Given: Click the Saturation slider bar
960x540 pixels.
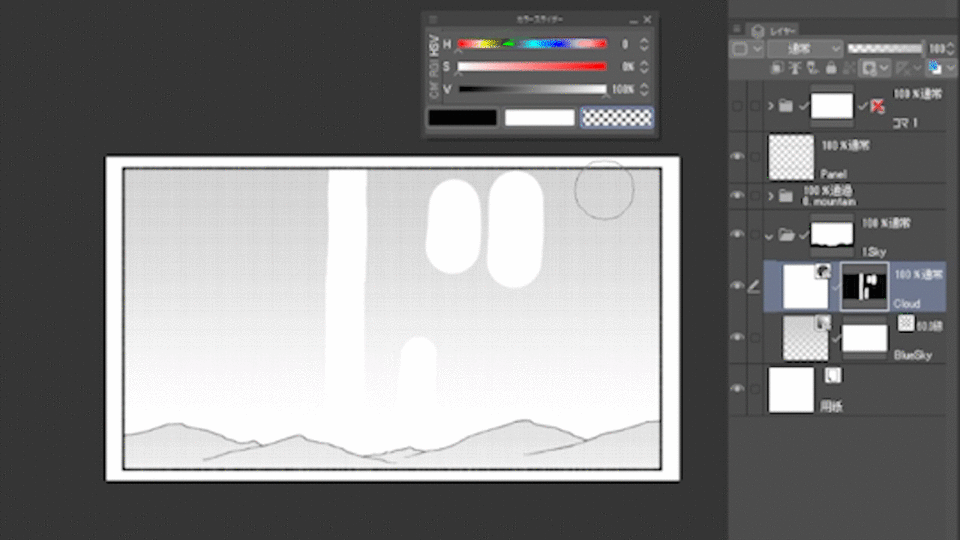Looking at the screenshot, I should [x=532, y=66].
